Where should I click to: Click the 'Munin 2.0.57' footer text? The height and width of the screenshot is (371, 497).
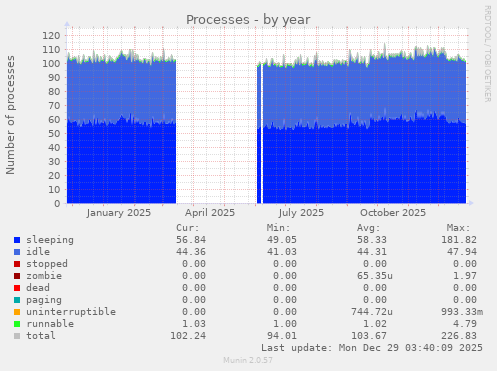(x=248, y=360)
